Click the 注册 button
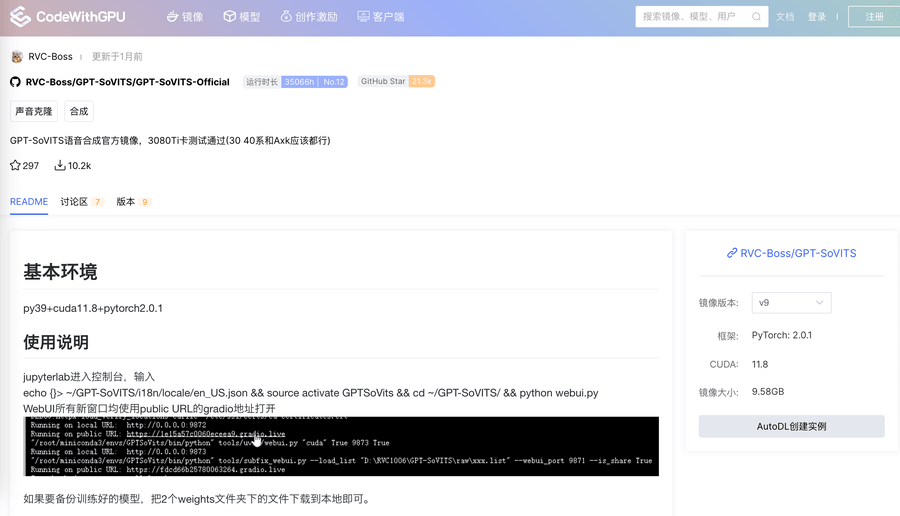 [x=874, y=17]
